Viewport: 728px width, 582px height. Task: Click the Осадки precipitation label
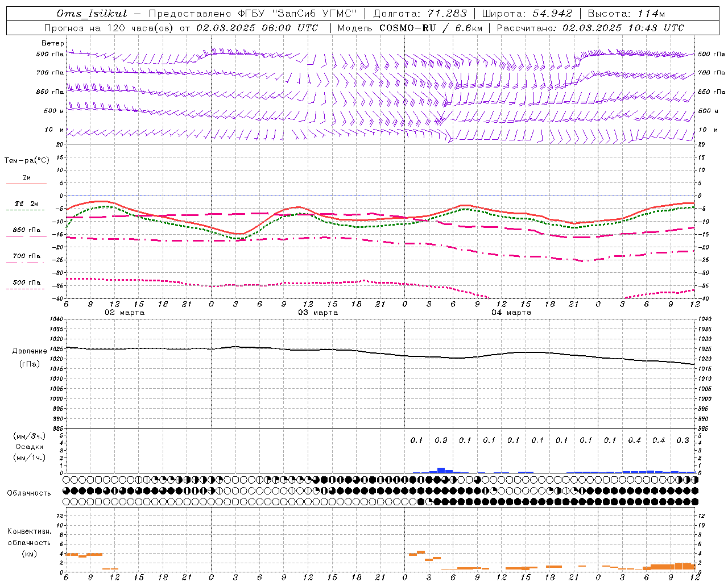(29, 447)
